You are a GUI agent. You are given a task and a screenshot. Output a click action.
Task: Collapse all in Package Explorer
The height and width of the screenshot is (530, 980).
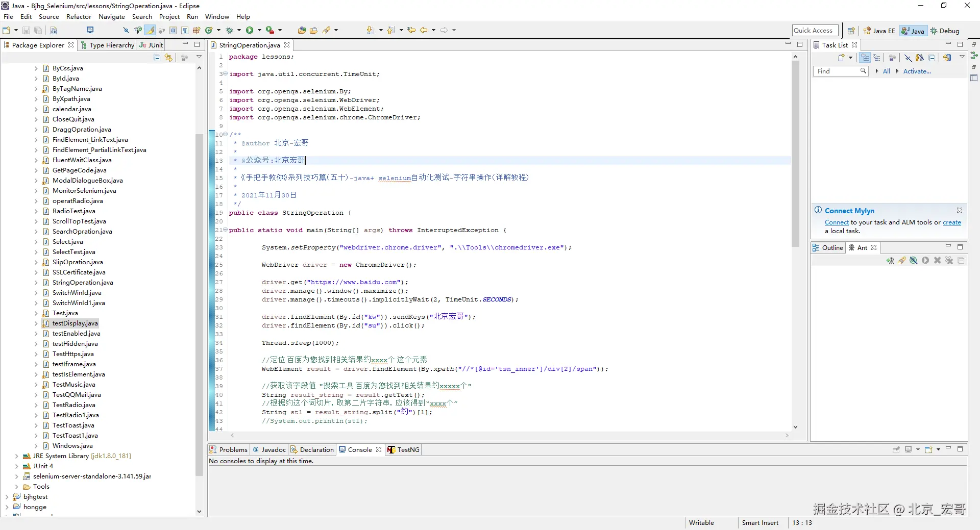point(157,58)
